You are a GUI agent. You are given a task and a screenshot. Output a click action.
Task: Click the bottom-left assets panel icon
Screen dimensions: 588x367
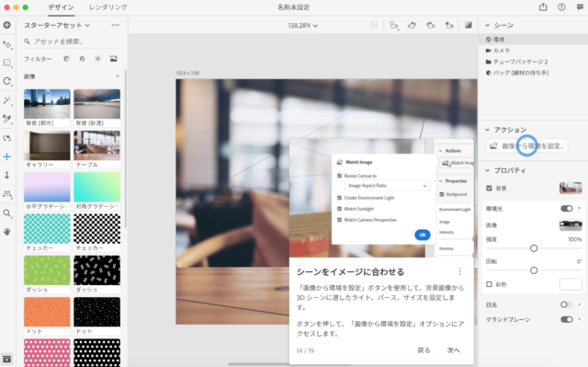pos(7,359)
